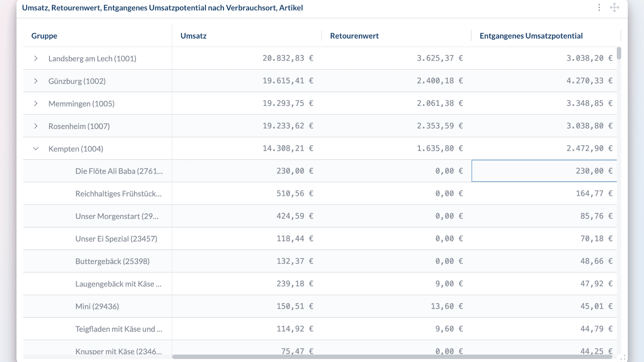Click the Entgangenes Umsatzpotential column header
Image resolution: width=644 pixels, height=362 pixels.
pos(531,36)
